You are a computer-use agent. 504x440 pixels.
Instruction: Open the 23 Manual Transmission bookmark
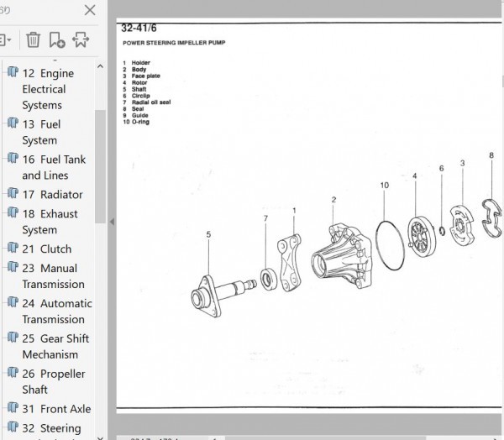point(54,276)
